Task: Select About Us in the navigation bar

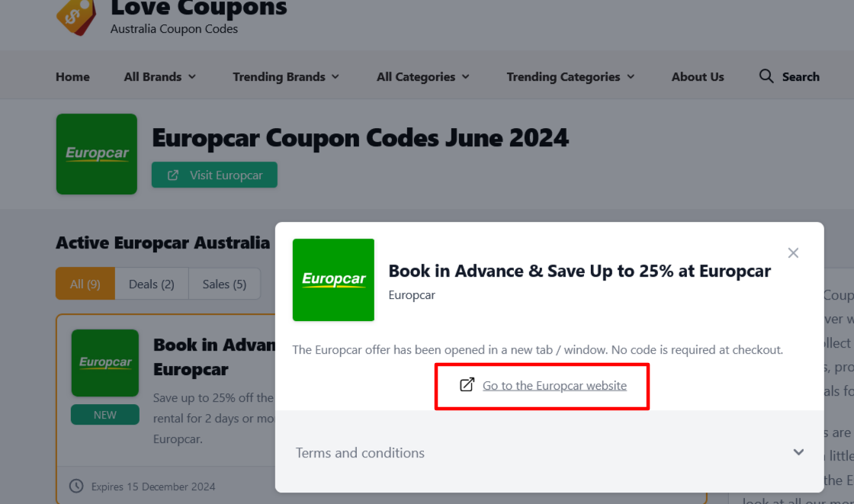Action: [697, 76]
